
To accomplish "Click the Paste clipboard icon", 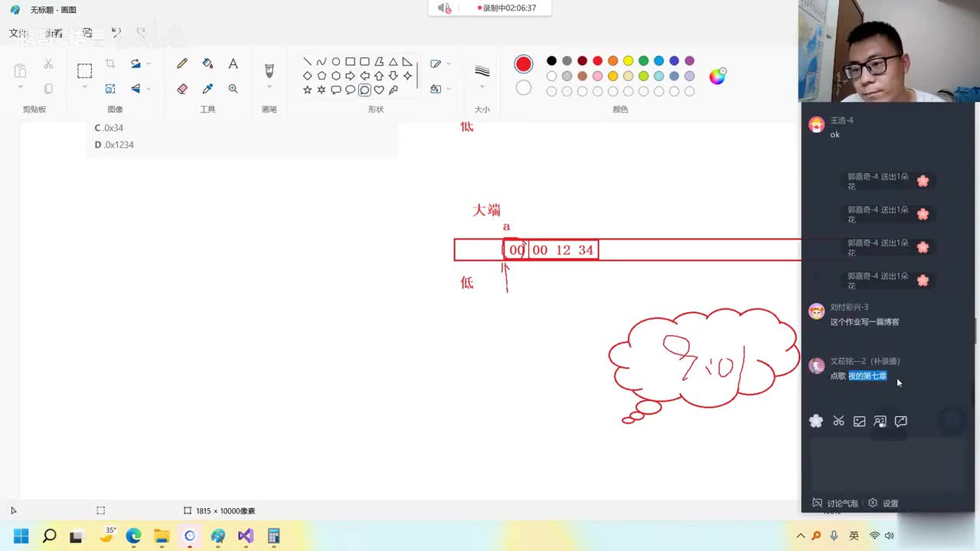I will pyautogui.click(x=20, y=70).
